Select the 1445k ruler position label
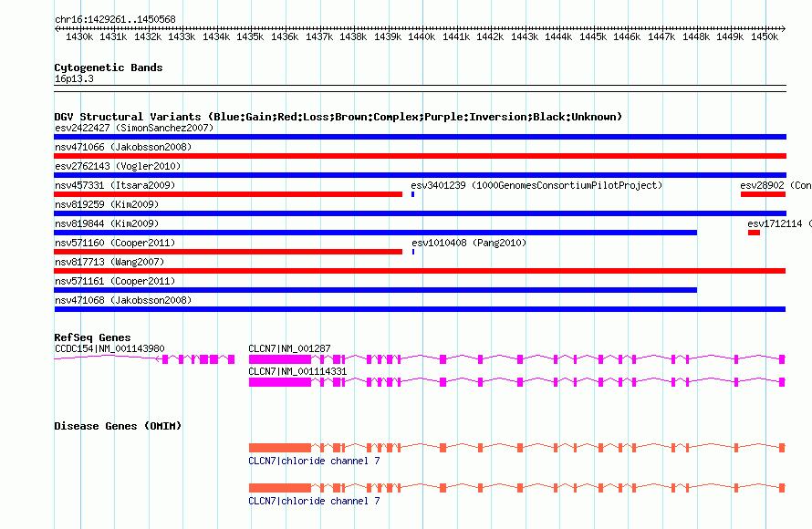This screenshot has height=529, width=812. tap(593, 36)
